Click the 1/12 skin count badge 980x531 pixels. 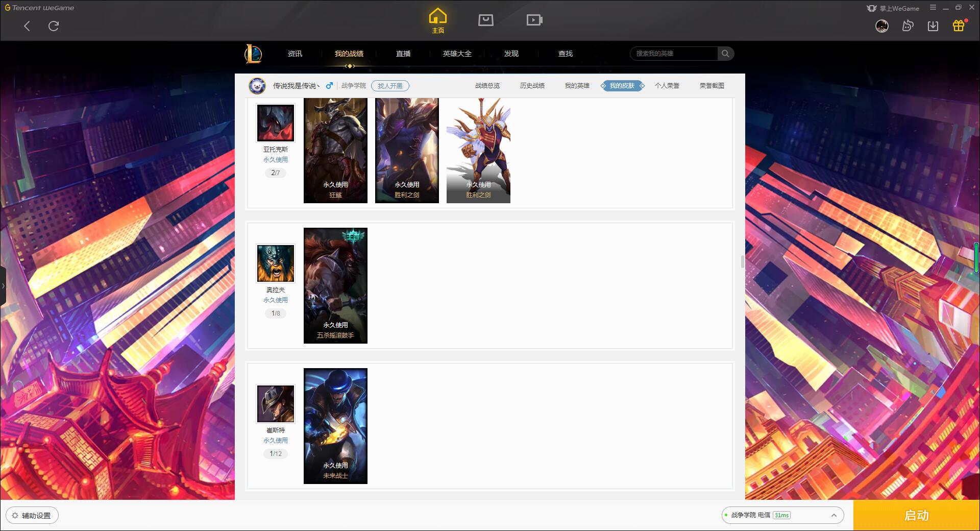(276, 454)
